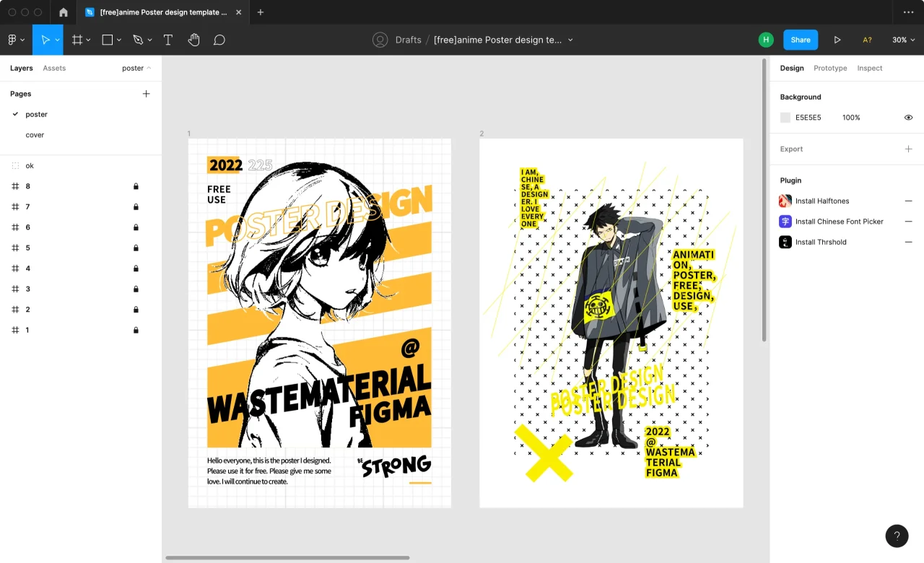Image resolution: width=924 pixels, height=563 pixels.
Task: Add a new browser tab with plus
Action: [261, 12]
